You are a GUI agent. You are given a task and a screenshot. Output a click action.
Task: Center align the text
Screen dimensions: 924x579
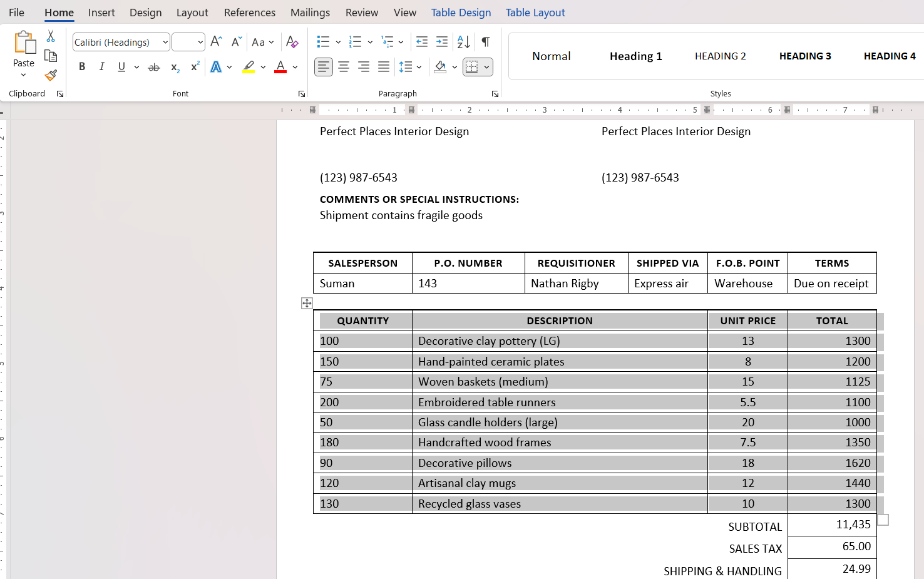coord(344,67)
